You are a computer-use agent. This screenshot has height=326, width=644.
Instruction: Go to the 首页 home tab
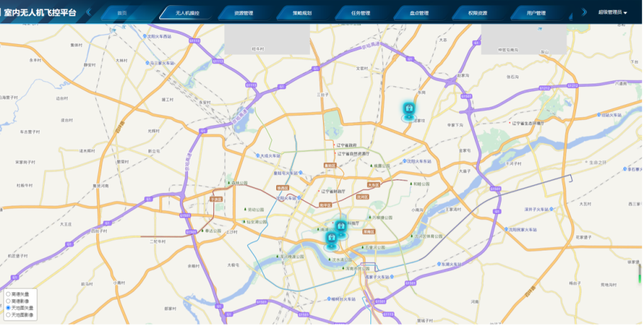126,13
